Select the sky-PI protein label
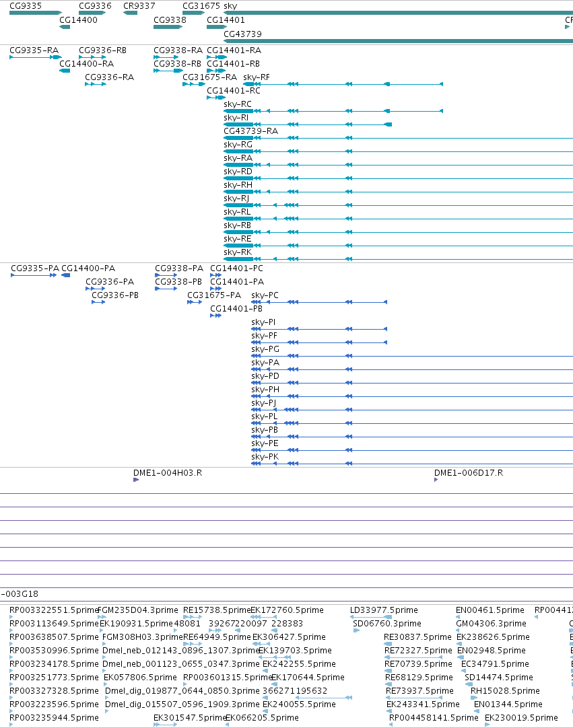Screen dimensions: 573x728 [x=263, y=322]
